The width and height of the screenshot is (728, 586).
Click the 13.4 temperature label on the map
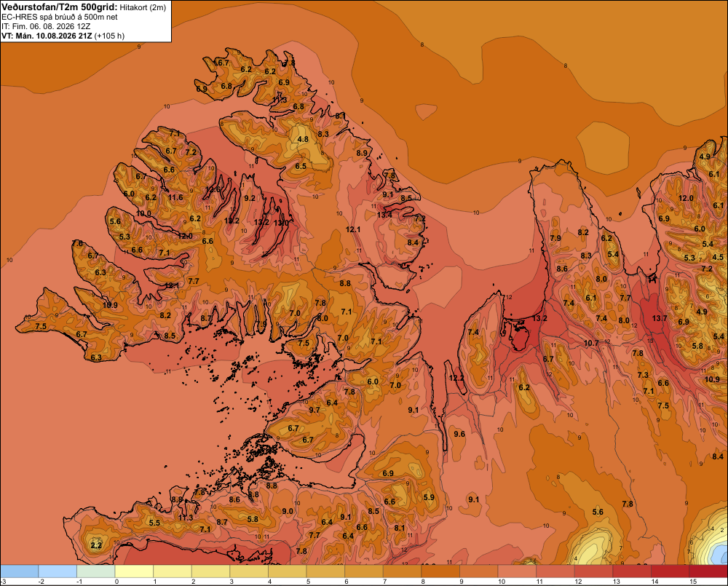point(384,215)
